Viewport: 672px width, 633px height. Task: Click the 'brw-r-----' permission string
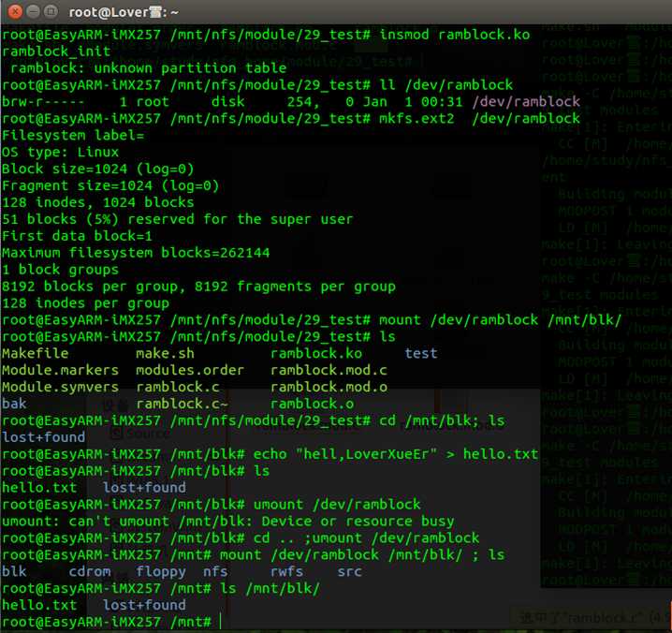tap(43, 102)
